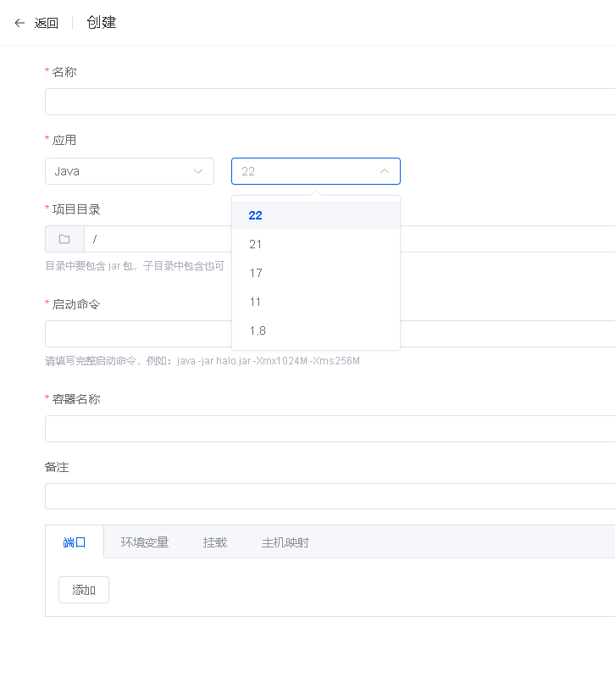The width and height of the screenshot is (615, 700).
Task: Switch to the 挂载 tab
Action: (215, 542)
